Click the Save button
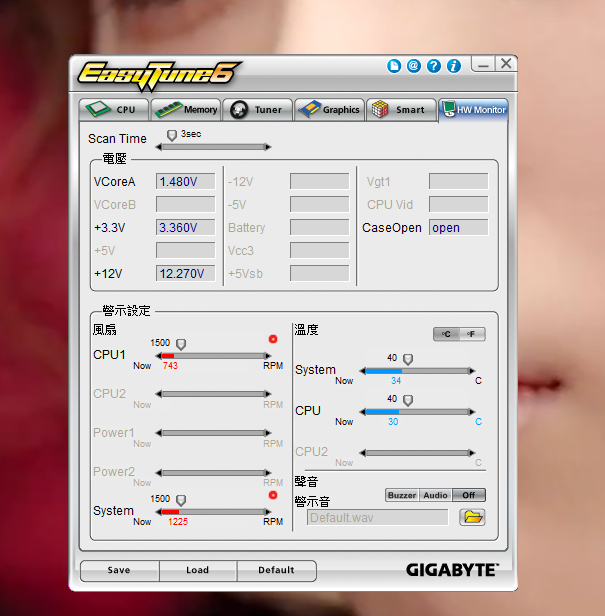The image size is (605, 616). 119,570
